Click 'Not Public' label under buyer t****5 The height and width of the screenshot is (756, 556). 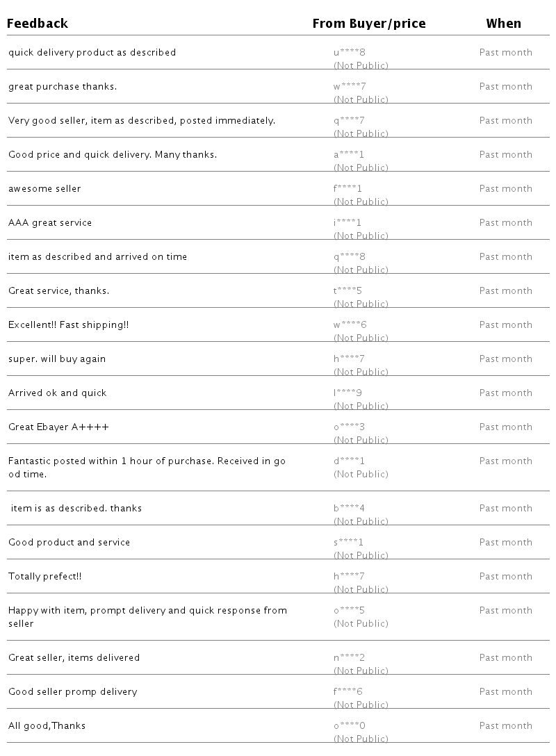tap(361, 304)
